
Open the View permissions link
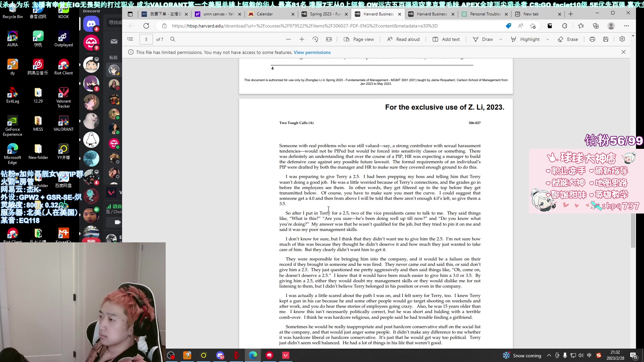(312, 52)
